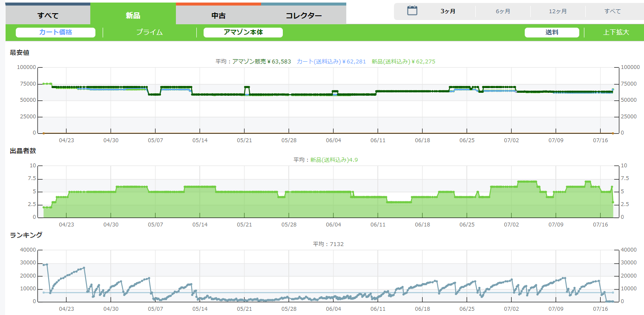644x315 pixels.
Task: Click 新品(送料込み) ¥62,275 legend entry
Action: point(403,62)
